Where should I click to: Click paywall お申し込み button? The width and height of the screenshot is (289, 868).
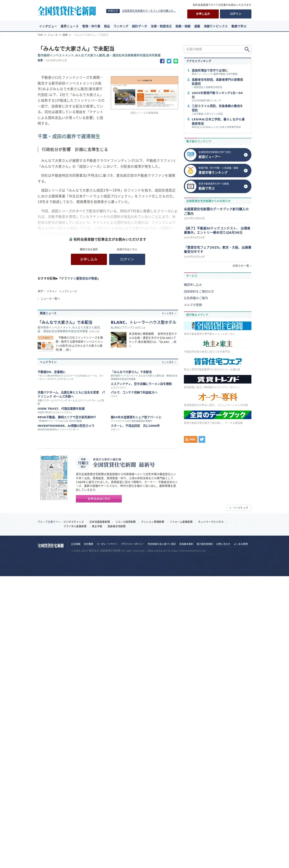(89, 259)
